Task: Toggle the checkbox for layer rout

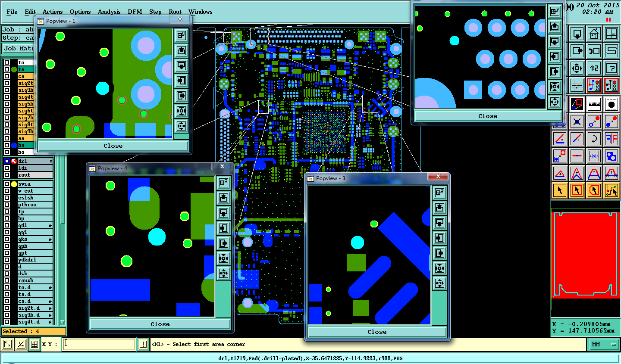Action: (7, 175)
